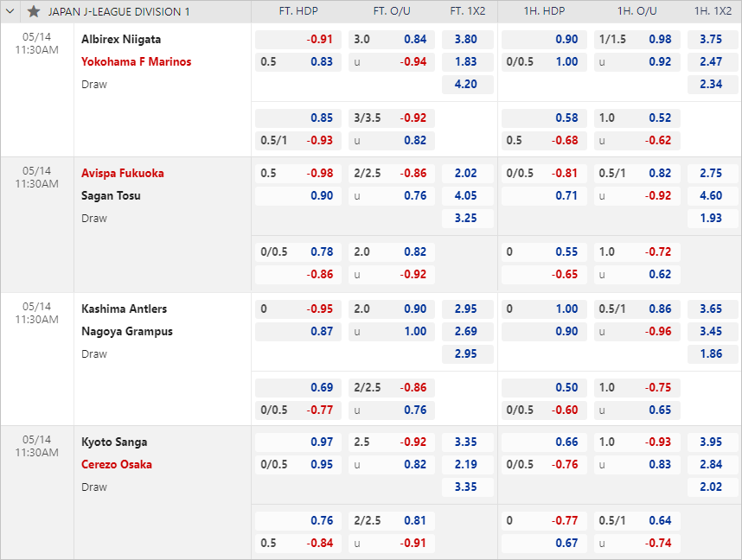Collapse the Japan J-League Division 1 section chevron
Viewport: 742px width, 560px height.
coord(10,11)
